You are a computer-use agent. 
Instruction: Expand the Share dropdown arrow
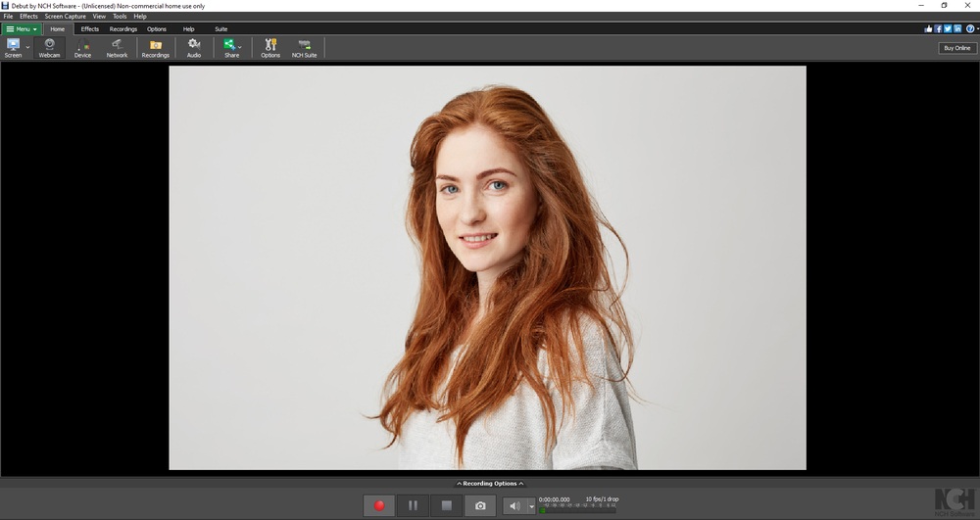click(240, 47)
